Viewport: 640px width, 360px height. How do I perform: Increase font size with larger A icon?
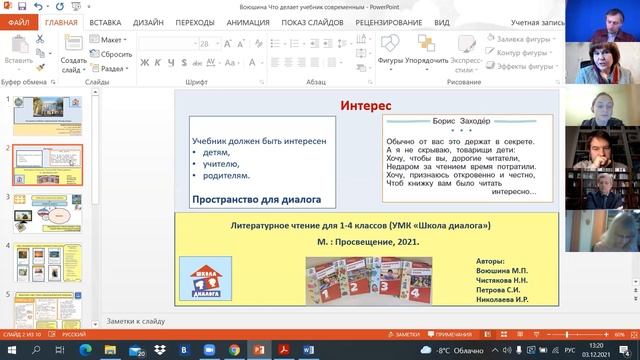227,43
